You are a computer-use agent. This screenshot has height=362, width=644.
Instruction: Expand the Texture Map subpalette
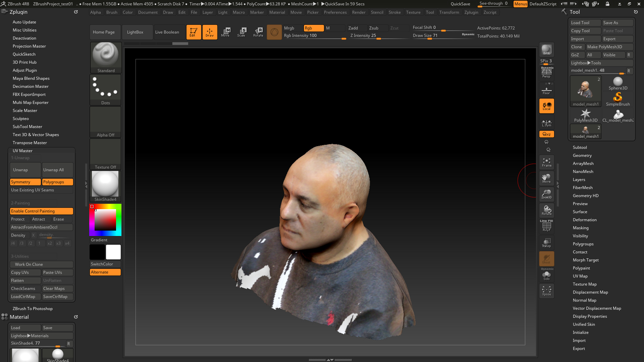pyautogui.click(x=584, y=284)
